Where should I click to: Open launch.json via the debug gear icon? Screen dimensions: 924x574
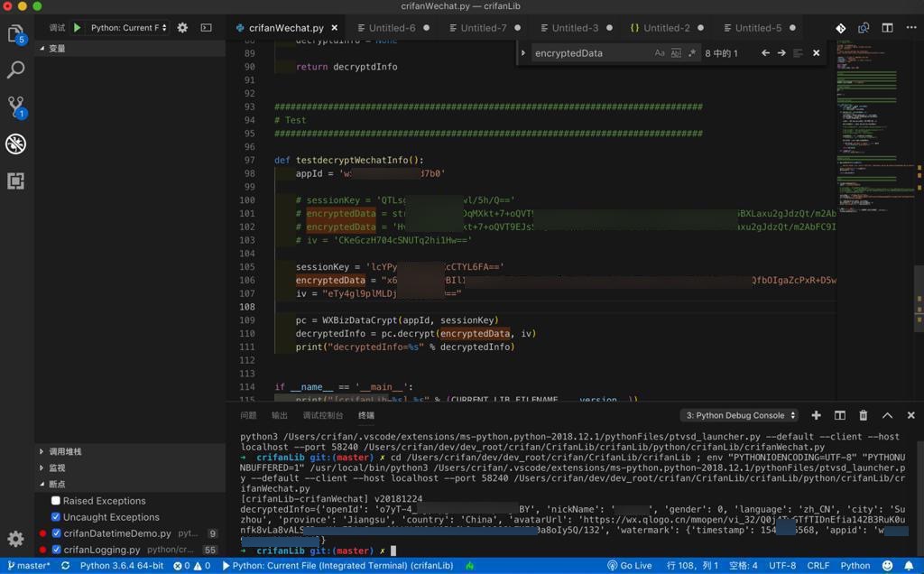(182, 28)
